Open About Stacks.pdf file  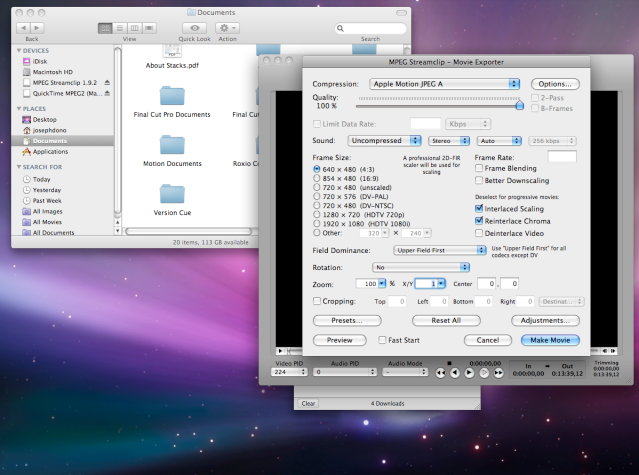click(172, 57)
